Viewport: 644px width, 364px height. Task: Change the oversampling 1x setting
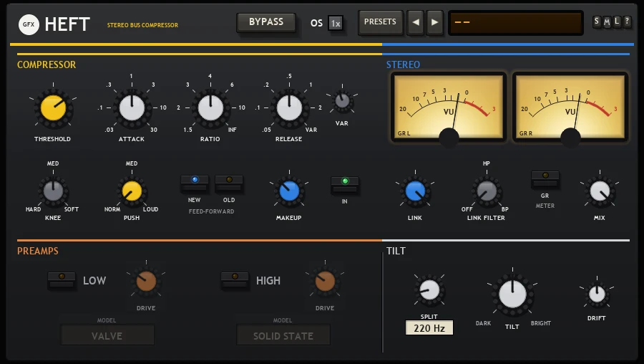coord(336,24)
